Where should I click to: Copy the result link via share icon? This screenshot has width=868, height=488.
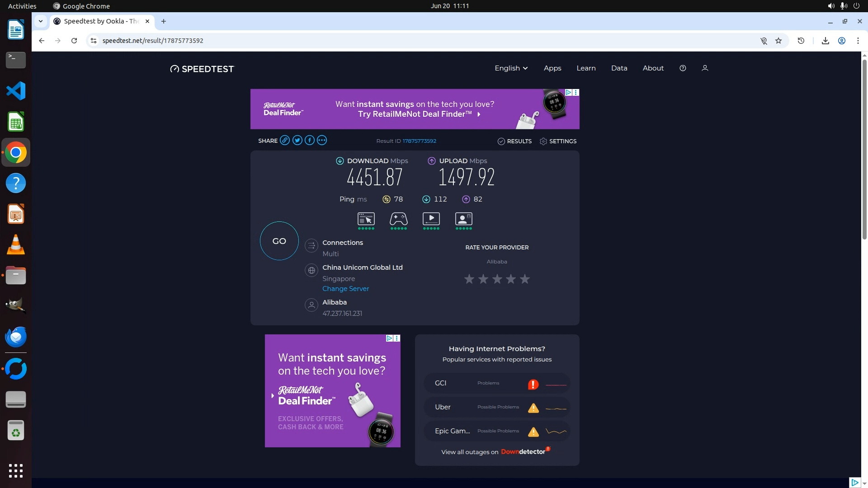pyautogui.click(x=285, y=141)
